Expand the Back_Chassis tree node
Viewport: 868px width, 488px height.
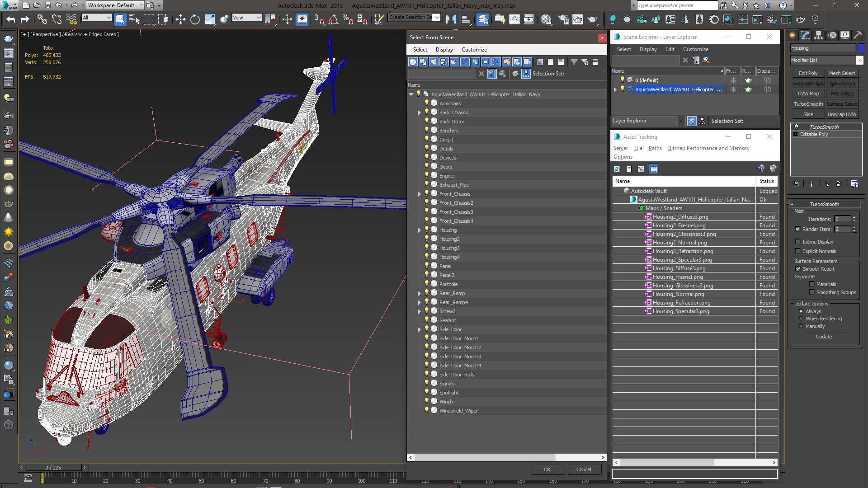point(419,113)
